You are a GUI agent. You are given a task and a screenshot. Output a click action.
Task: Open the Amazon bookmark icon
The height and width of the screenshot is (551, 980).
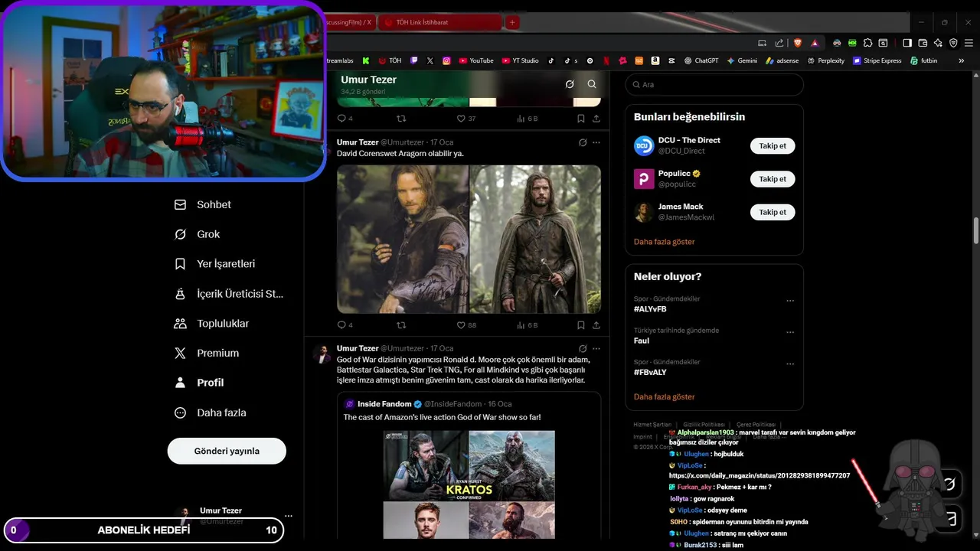[x=655, y=60]
